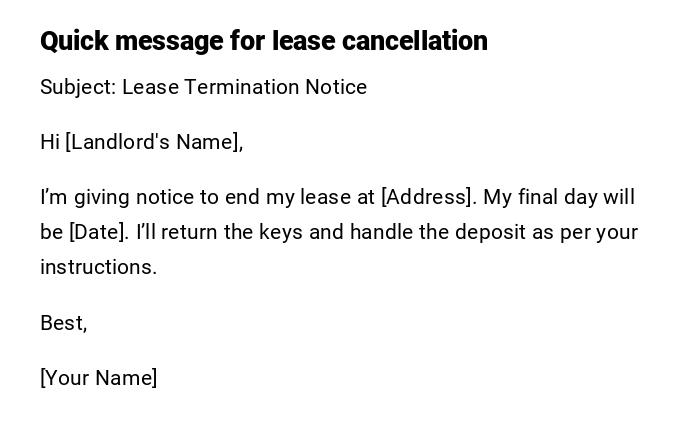
Task: Click the "Quick message for lease cancellation" heading
Action: pos(264,41)
